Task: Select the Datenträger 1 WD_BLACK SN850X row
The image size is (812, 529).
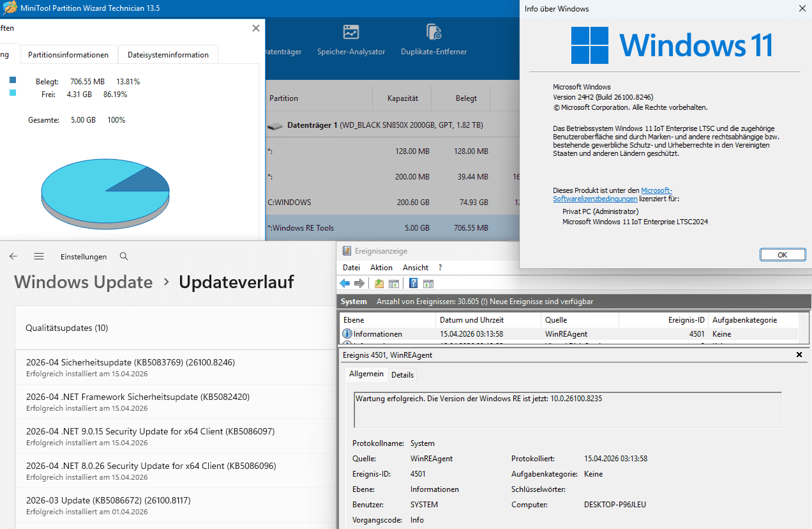Action: [393, 125]
